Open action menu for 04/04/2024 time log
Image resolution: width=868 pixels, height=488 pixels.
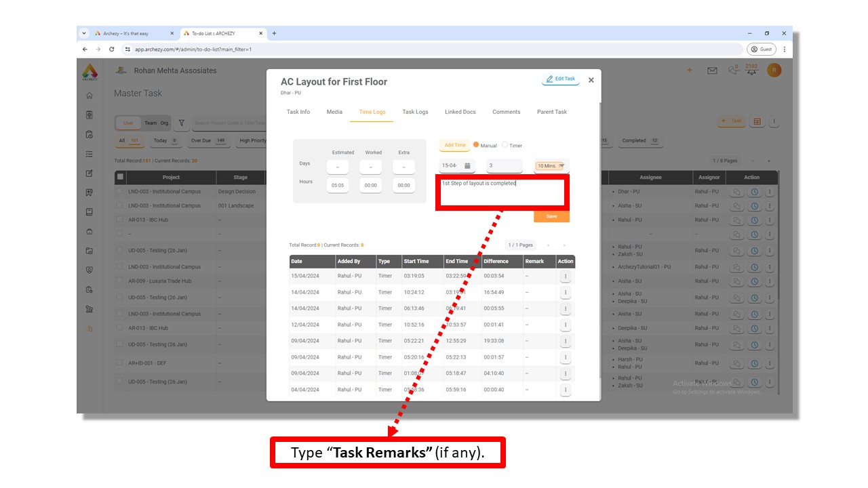click(x=566, y=390)
